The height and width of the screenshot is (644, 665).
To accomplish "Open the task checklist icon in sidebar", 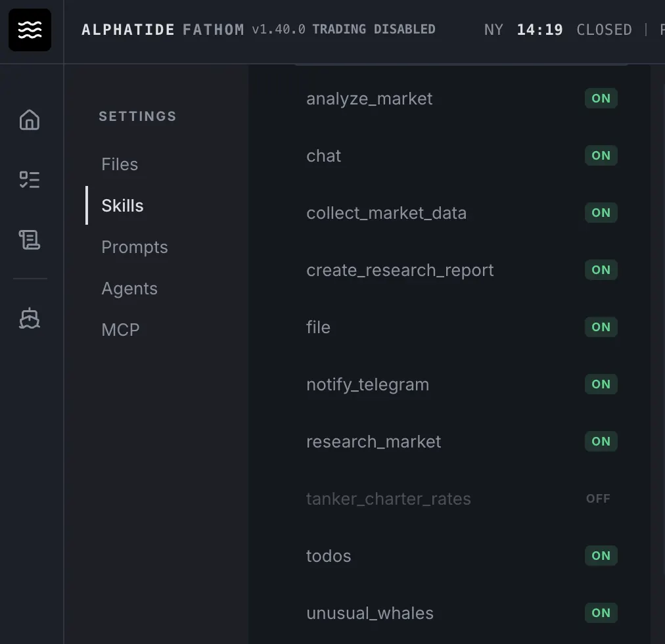I will [30, 180].
